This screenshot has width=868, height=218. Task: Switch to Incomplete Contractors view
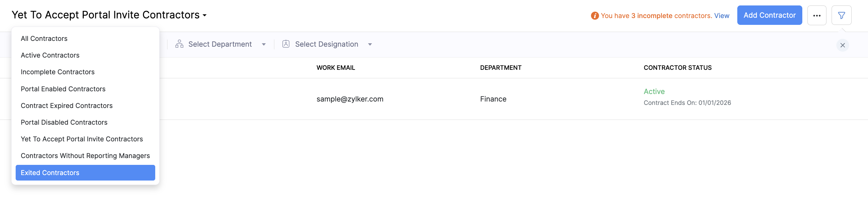pos(58,72)
